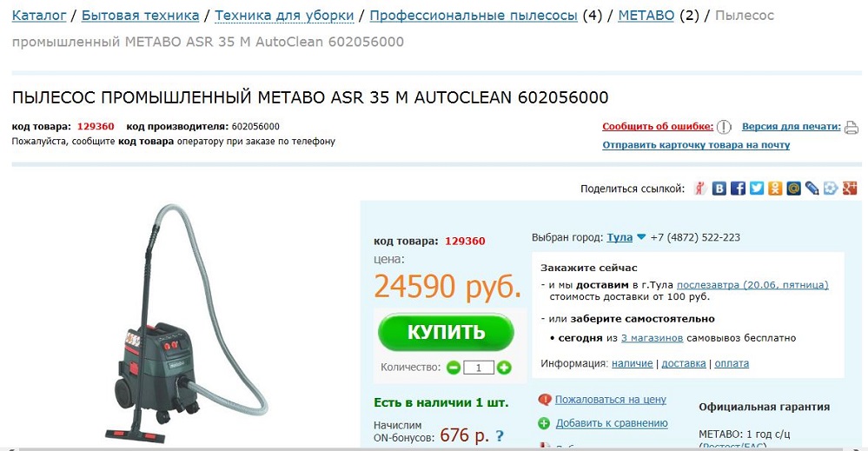Share the page on VKontakte

tap(719, 189)
